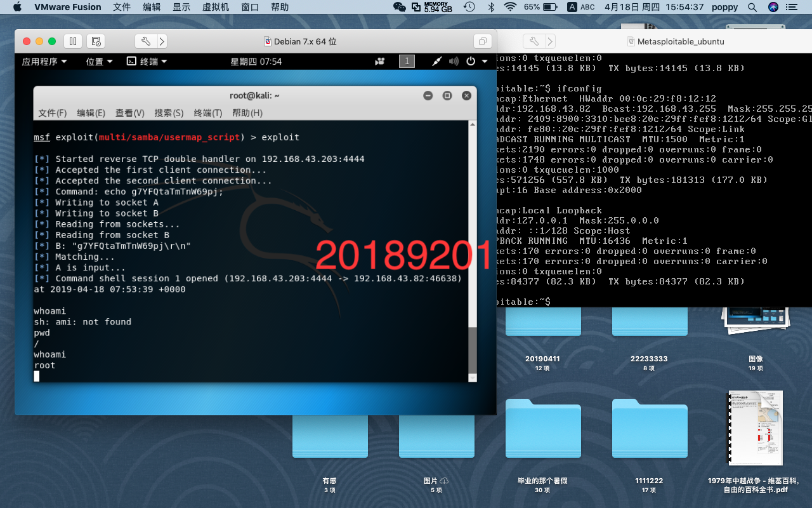Open the terminal 终端(T) menu

click(208, 112)
